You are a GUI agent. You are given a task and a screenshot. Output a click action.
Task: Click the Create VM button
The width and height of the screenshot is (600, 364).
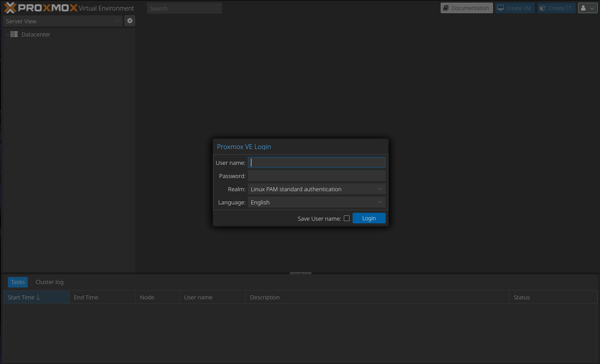click(515, 8)
